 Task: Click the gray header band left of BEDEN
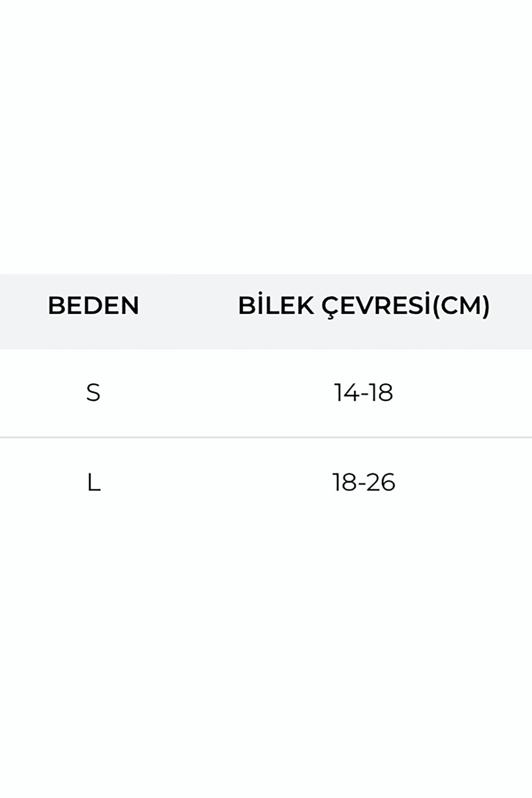[x=22, y=306]
